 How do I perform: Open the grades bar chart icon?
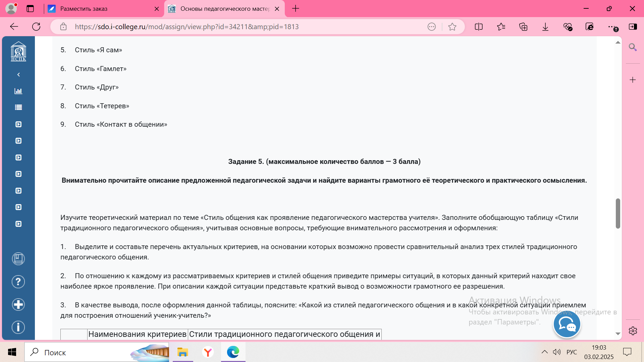coord(18,91)
